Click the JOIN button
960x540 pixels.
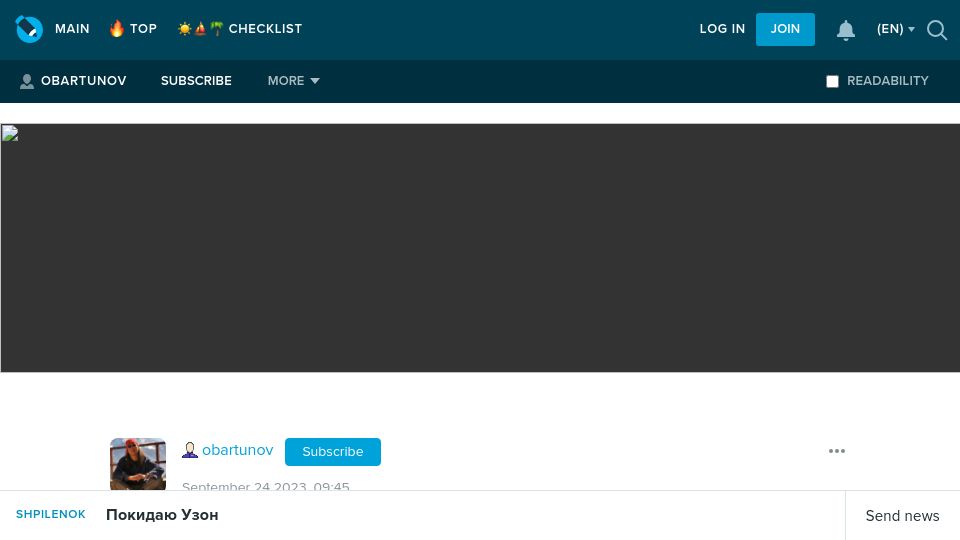point(785,29)
